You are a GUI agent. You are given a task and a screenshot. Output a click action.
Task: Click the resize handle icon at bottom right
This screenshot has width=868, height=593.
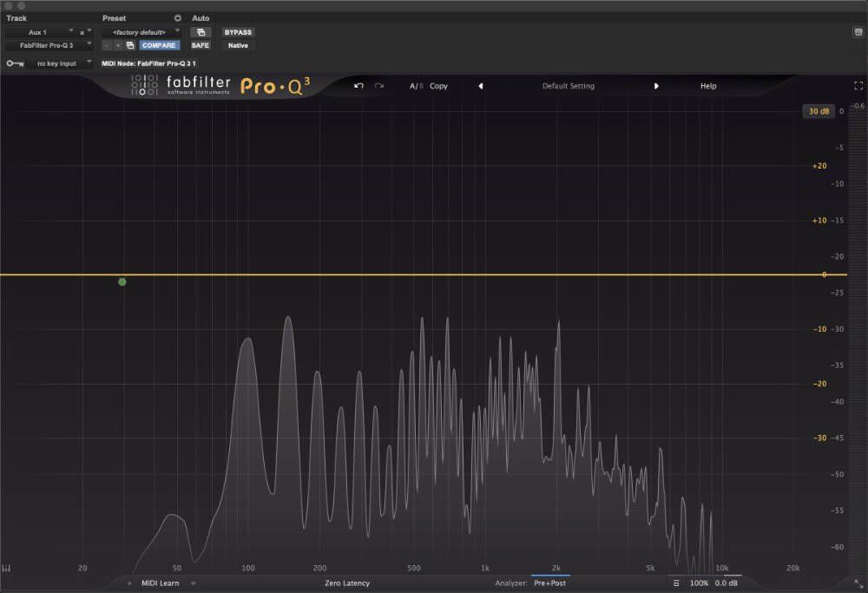(x=858, y=583)
